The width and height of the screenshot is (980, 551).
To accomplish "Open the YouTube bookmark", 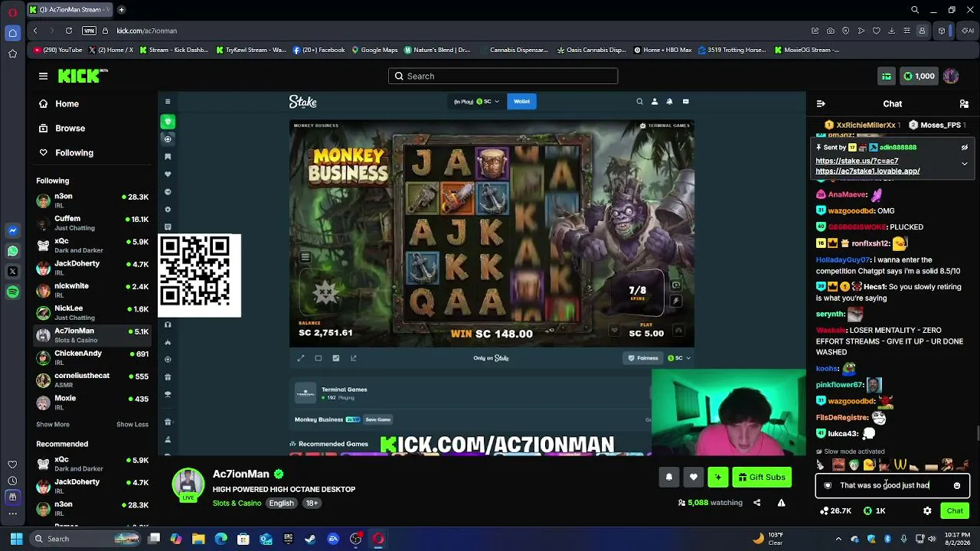I will click(58, 50).
